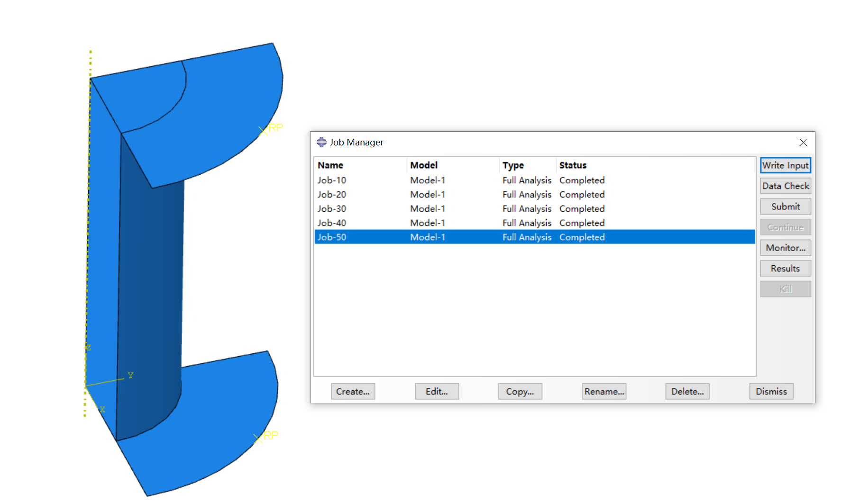The width and height of the screenshot is (841, 504).
Task: Select the Job-10 row
Action: click(332, 180)
